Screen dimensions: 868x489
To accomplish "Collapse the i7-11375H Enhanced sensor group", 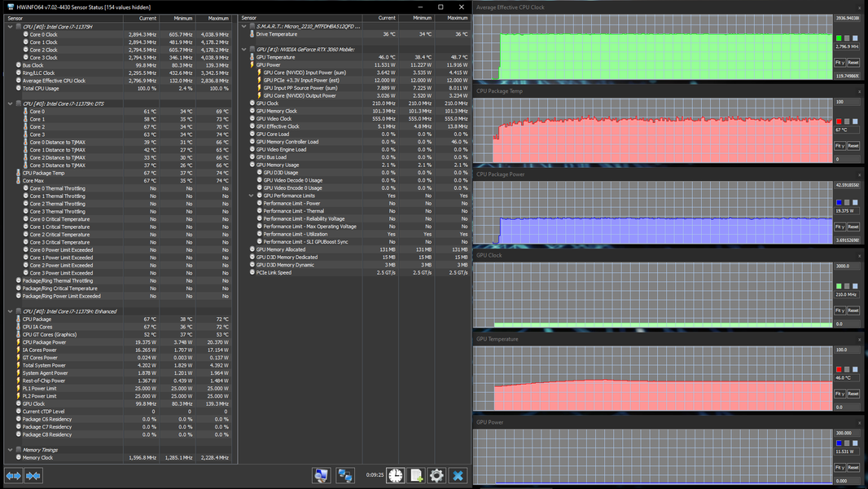I will click(10, 311).
